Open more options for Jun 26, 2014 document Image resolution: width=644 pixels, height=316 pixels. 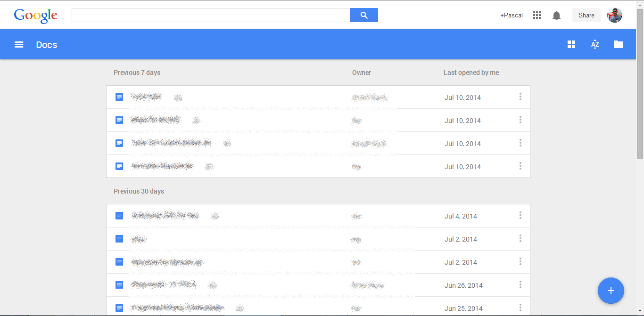coord(520,285)
